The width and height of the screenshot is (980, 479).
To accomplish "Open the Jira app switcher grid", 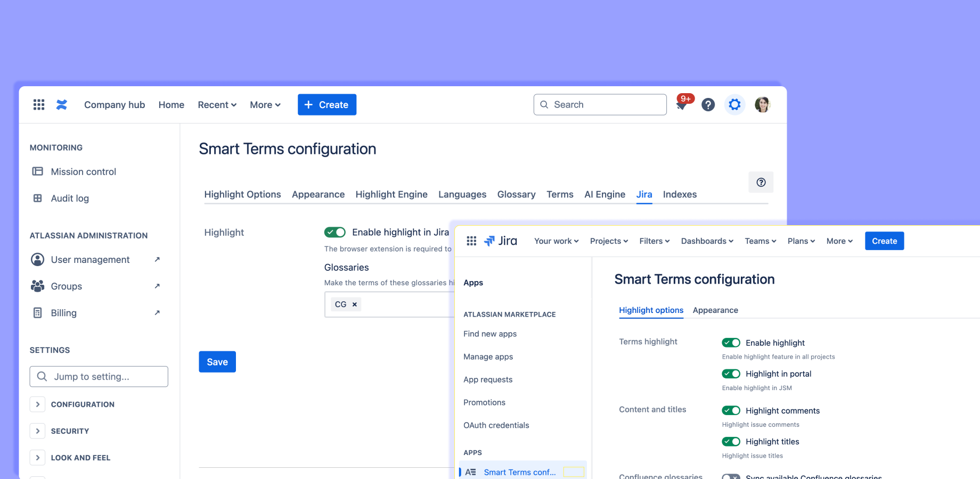I will (471, 241).
